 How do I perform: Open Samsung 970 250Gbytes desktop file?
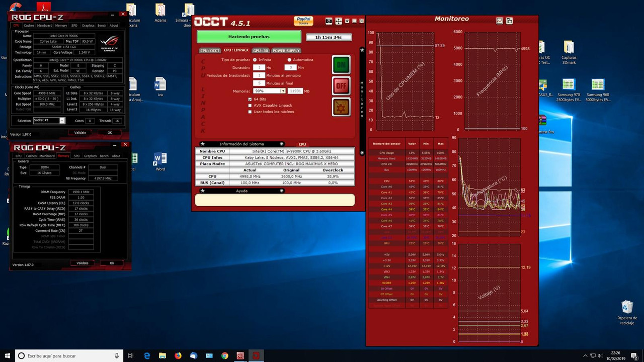(569, 90)
